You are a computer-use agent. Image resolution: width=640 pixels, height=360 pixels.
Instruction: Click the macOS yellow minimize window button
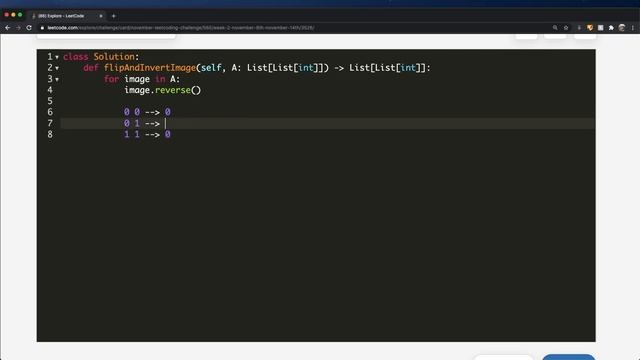pyautogui.click(x=13, y=15)
